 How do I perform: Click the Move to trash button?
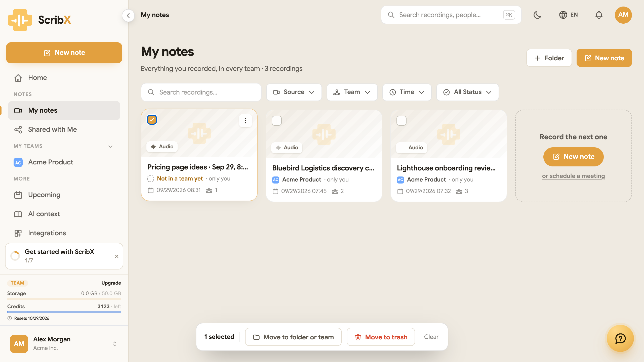(x=381, y=337)
